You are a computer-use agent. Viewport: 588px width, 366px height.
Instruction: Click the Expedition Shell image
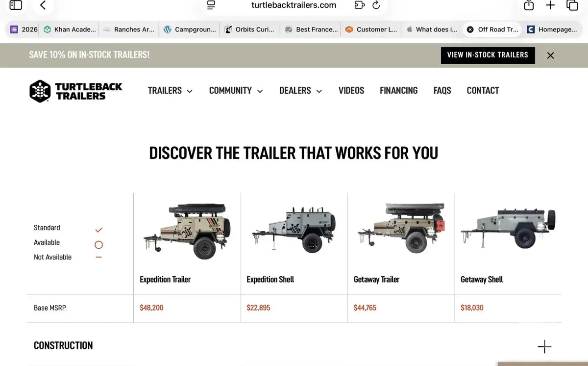pyautogui.click(x=294, y=230)
